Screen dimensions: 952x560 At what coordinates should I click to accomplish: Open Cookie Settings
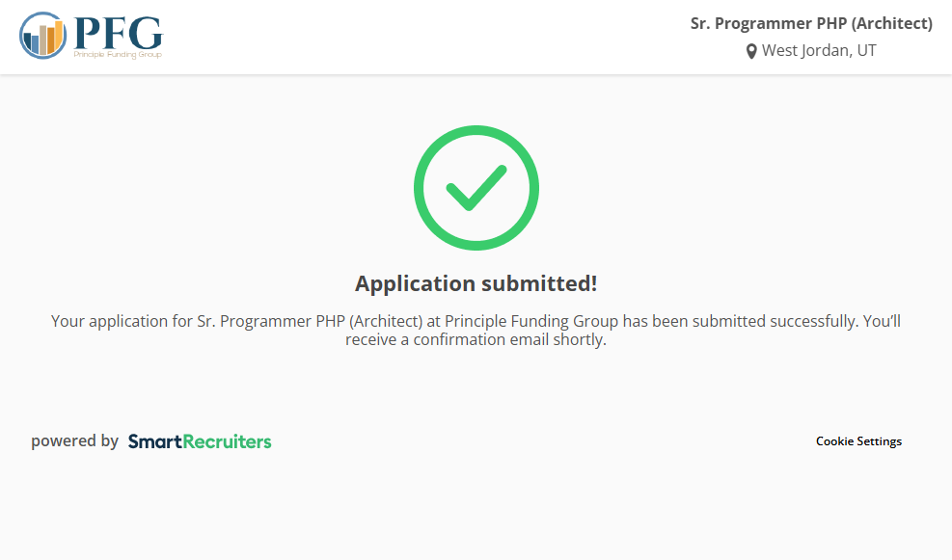[858, 441]
